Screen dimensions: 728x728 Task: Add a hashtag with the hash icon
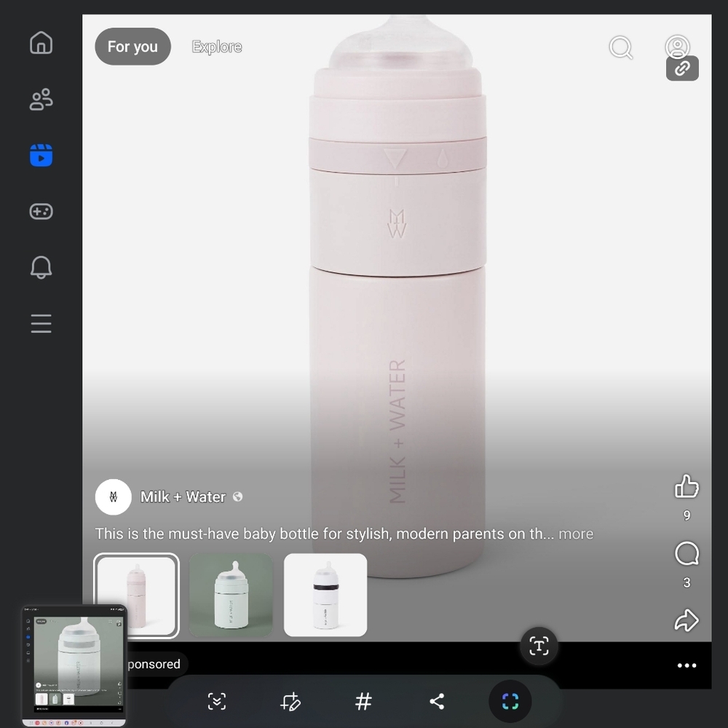(363, 701)
